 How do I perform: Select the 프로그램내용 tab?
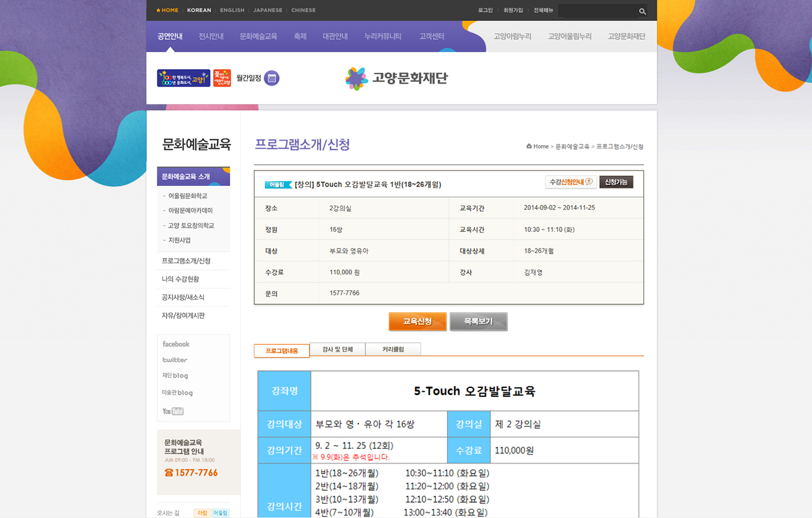point(282,351)
